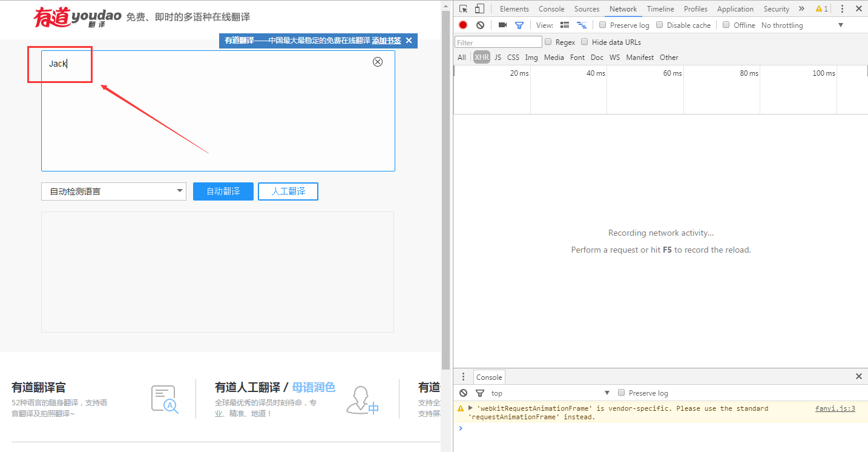
Task: Click the console filter funnel icon
Action: [480, 393]
